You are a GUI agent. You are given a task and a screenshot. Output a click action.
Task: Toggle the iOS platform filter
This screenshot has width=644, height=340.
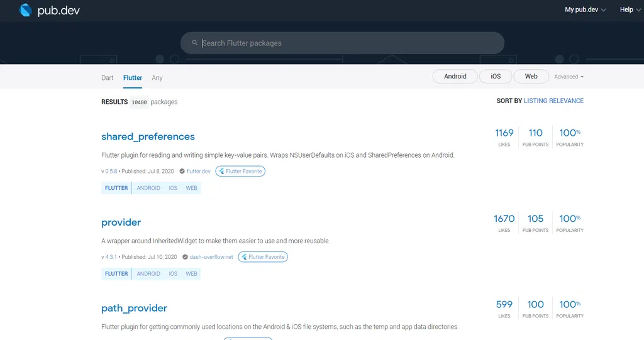click(496, 77)
